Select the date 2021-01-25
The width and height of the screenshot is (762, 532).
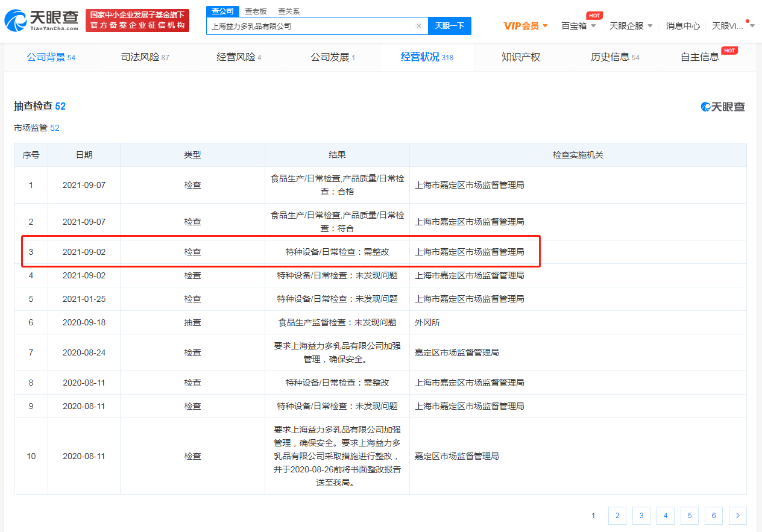point(84,299)
